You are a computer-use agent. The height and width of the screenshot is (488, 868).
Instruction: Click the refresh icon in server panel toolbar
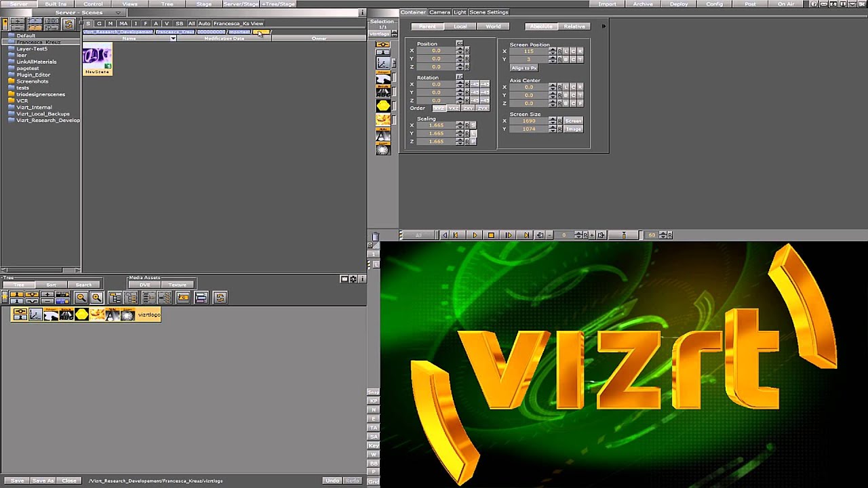tap(68, 24)
